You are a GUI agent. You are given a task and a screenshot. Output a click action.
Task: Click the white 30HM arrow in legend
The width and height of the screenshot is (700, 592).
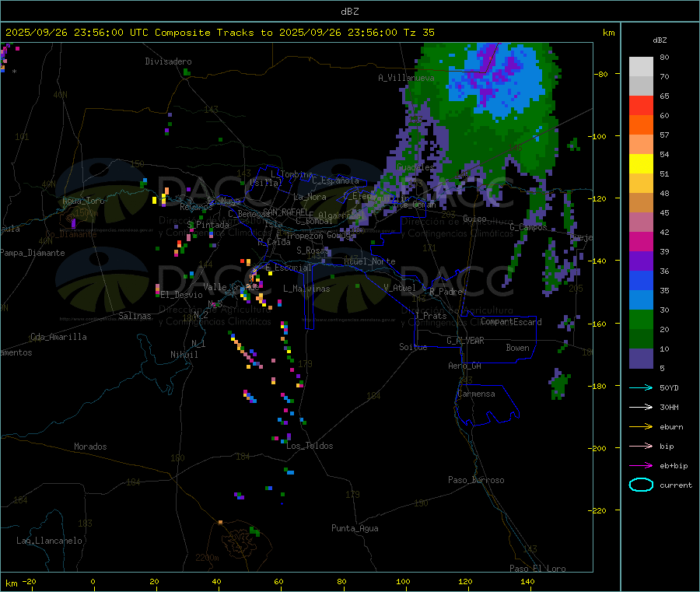coord(641,407)
